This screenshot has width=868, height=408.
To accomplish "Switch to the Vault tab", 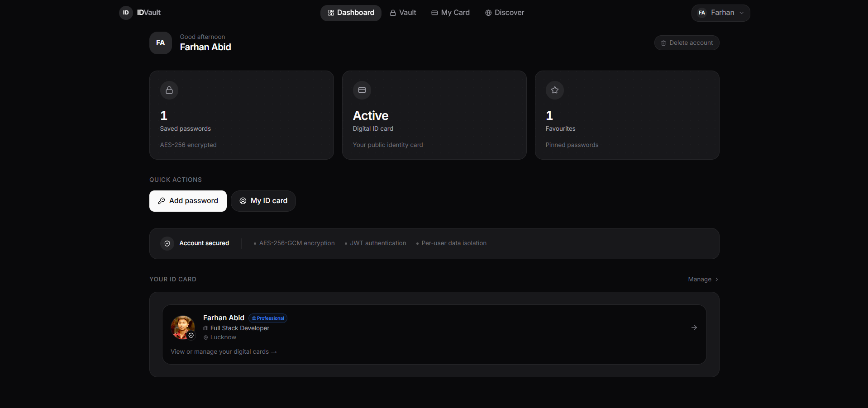I will (403, 13).
